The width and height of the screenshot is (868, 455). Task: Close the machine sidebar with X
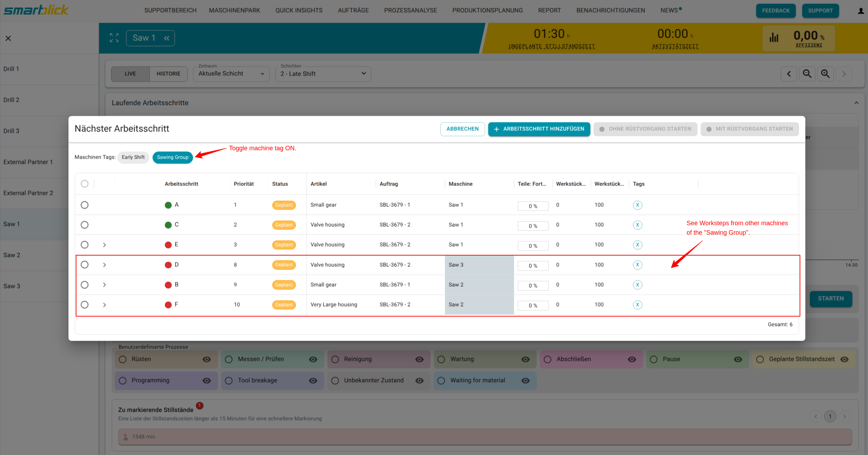pos(8,38)
